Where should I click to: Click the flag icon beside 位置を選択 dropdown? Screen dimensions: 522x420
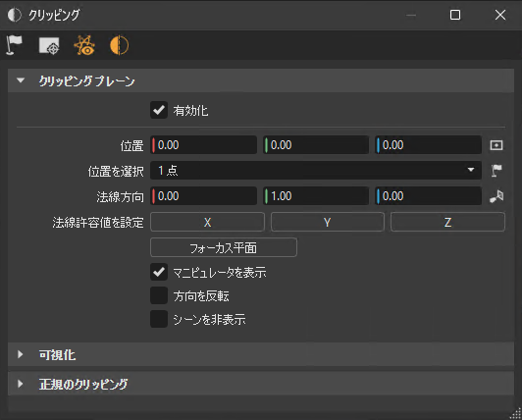[x=496, y=171]
